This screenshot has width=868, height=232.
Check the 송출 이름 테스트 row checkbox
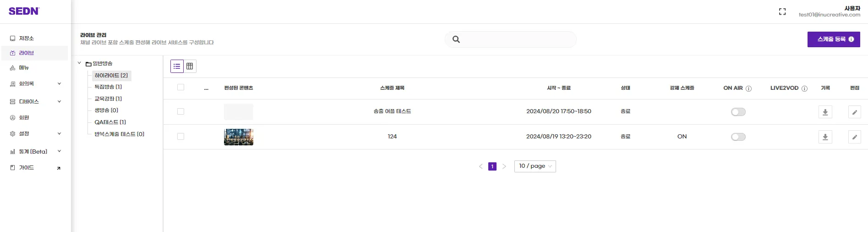[x=180, y=112]
